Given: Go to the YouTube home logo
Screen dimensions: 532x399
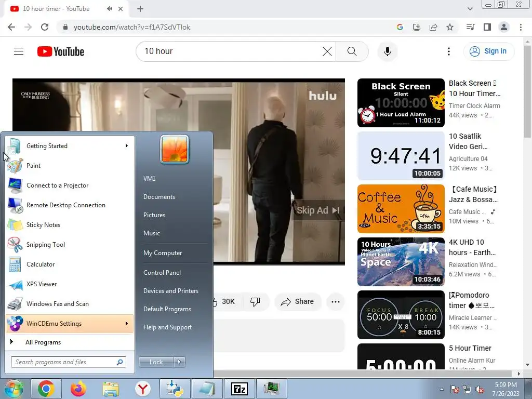Looking at the screenshot, I should click(x=61, y=51).
